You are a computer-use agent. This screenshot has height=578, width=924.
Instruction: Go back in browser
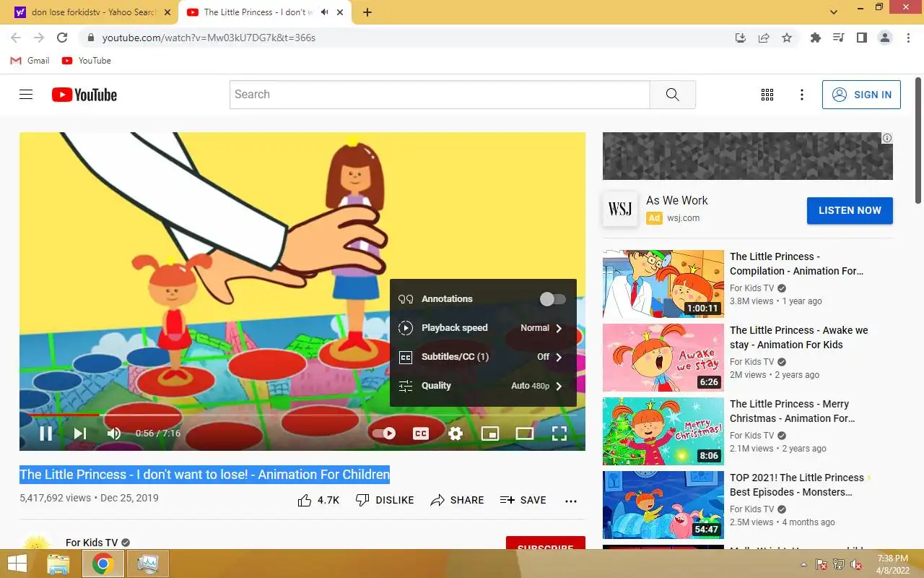16,38
